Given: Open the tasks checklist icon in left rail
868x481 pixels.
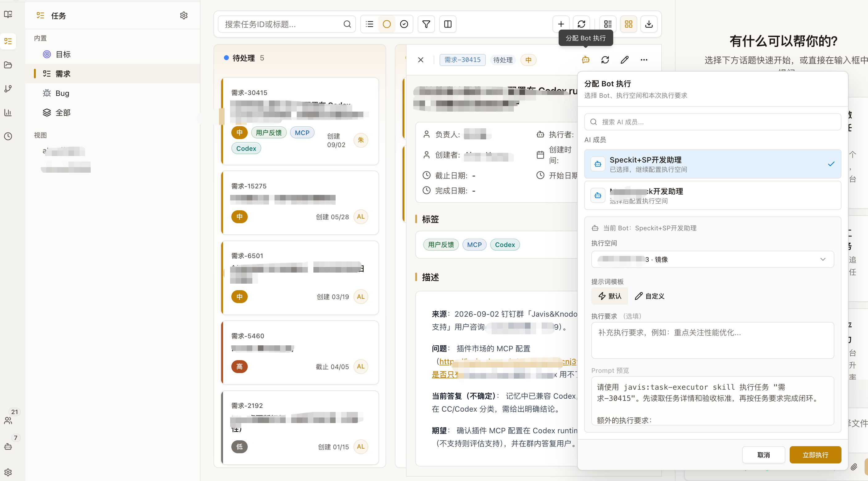Looking at the screenshot, I should point(8,41).
